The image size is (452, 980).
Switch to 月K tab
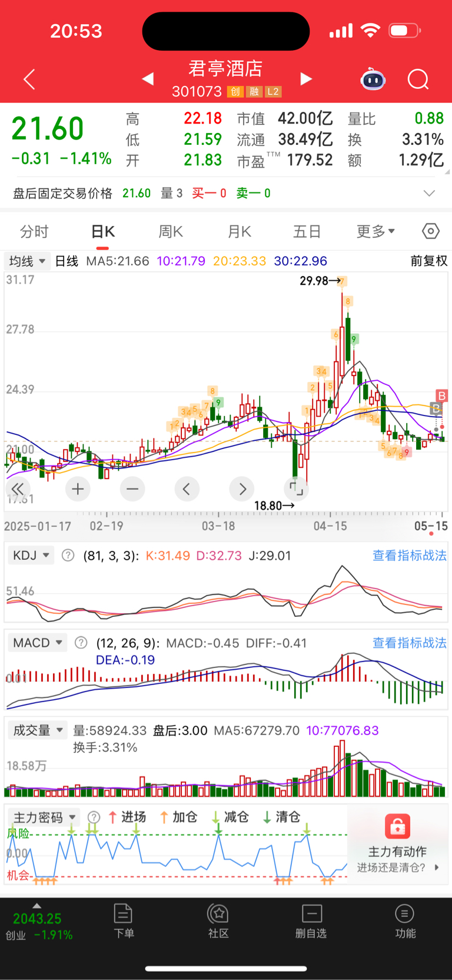[240, 231]
